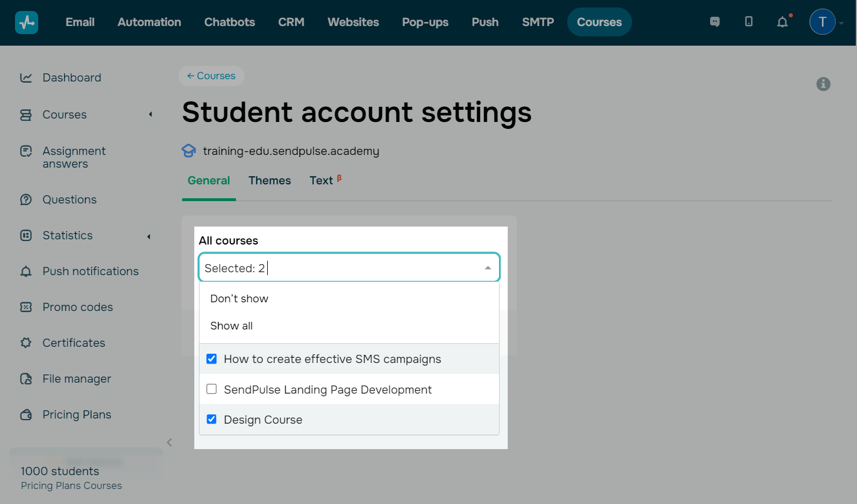
Task: Click the mobile device icon in header
Action: click(748, 22)
